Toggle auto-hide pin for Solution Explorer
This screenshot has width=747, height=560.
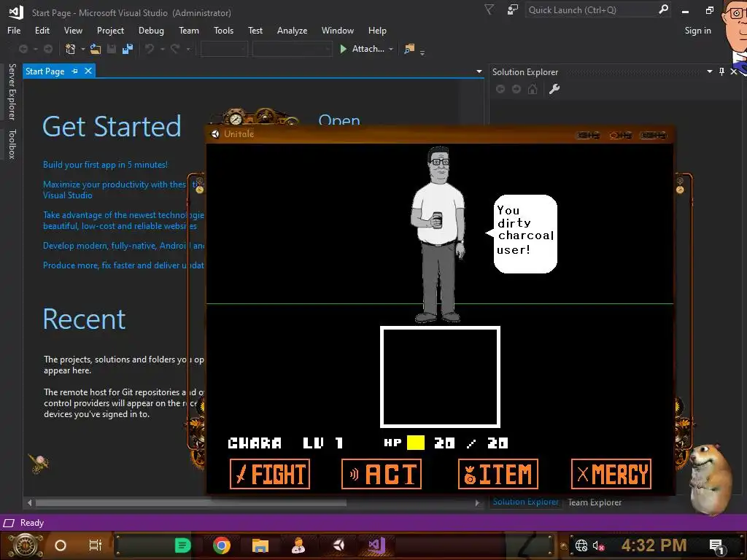(x=721, y=71)
